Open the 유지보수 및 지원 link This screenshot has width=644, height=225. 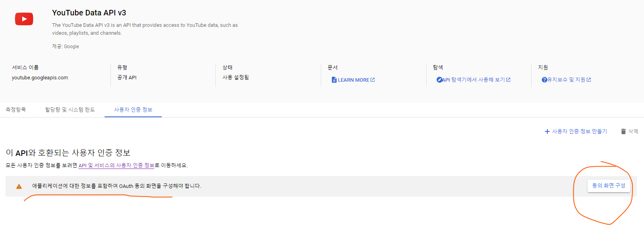point(566,80)
